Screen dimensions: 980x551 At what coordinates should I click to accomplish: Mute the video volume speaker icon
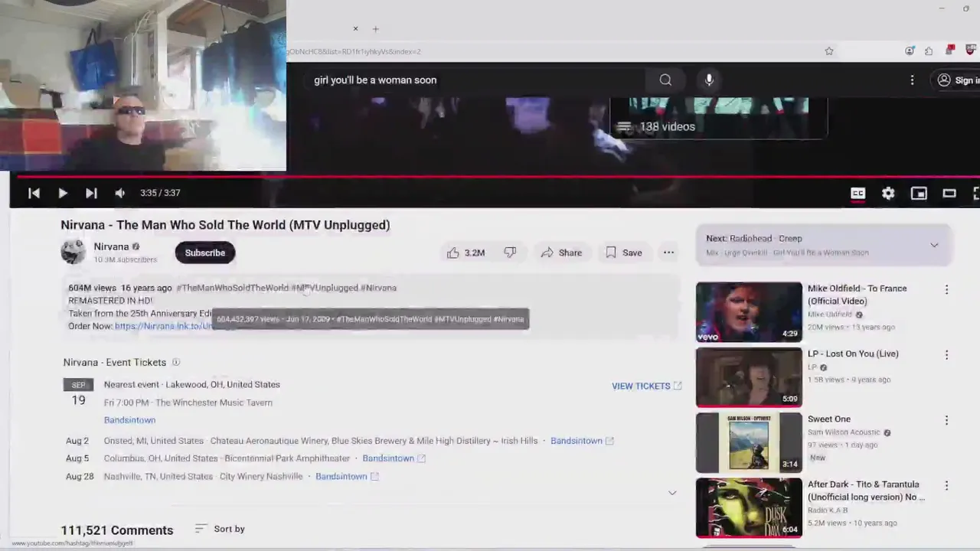pos(119,193)
